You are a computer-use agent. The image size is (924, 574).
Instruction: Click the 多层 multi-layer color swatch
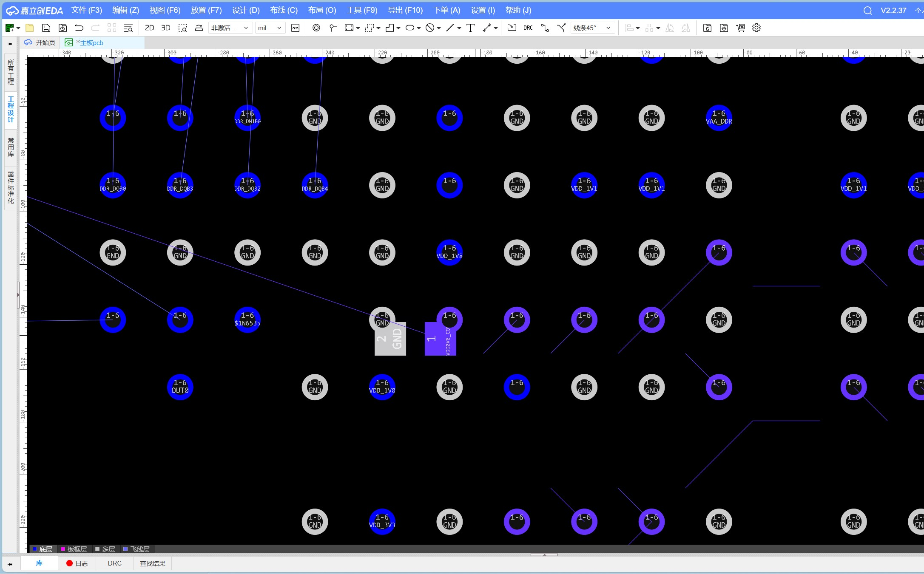pyautogui.click(x=97, y=549)
